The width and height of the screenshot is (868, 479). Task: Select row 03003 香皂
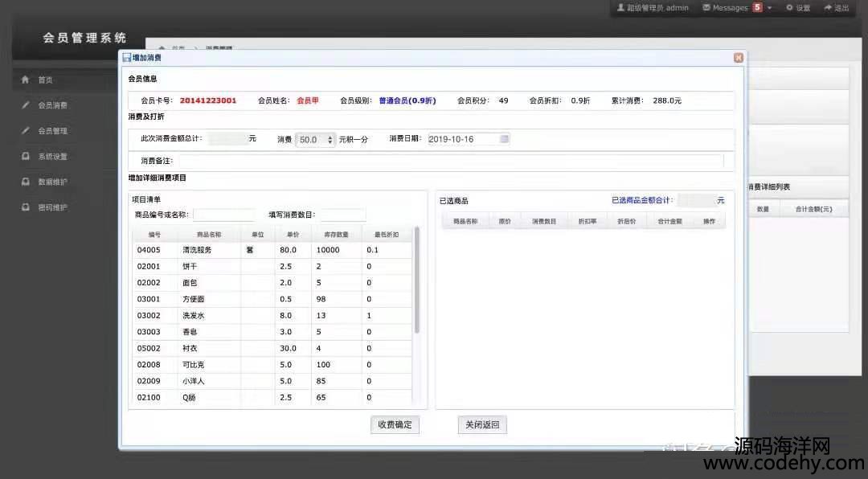click(272, 332)
